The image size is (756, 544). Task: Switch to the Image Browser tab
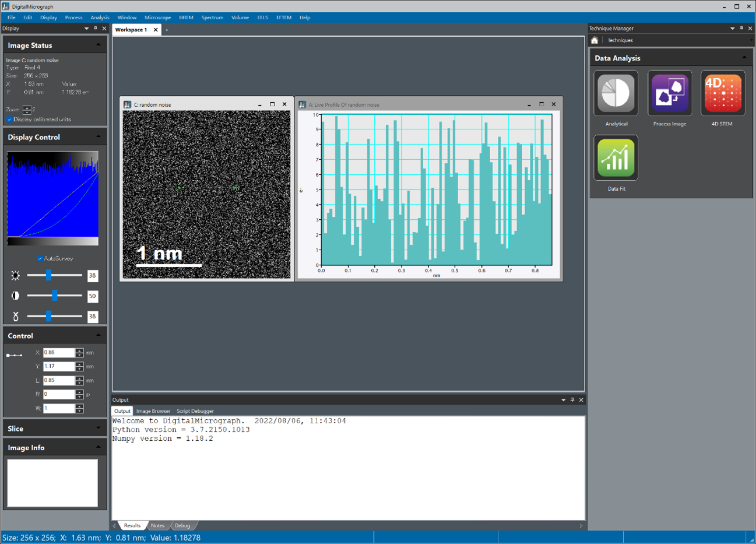click(153, 411)
